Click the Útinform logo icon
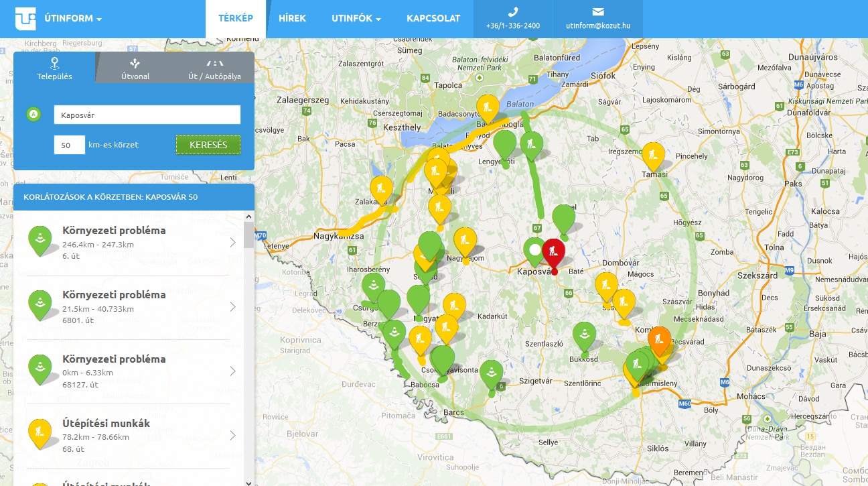Screen dimensions: 868x486 25,19
